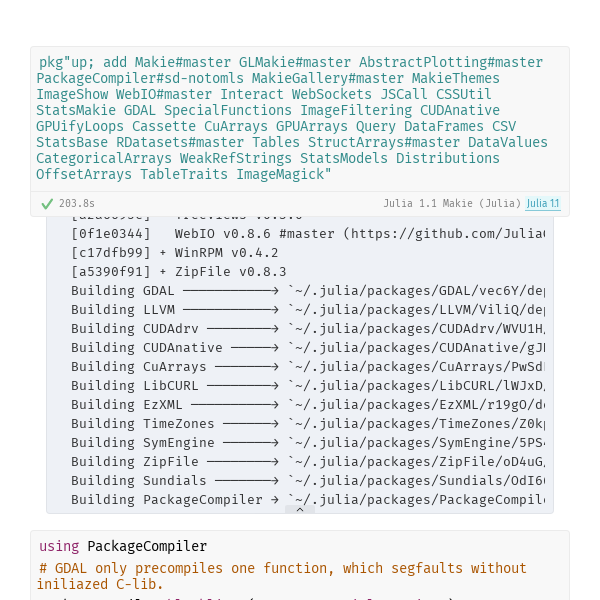
Task: Click the "Building GDAL" output line
Action: pos(308,291)
